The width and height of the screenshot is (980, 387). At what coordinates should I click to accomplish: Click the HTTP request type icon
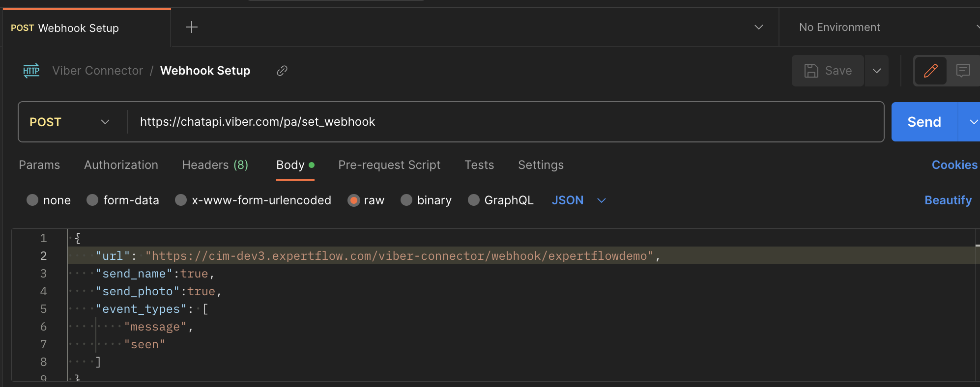31,71
